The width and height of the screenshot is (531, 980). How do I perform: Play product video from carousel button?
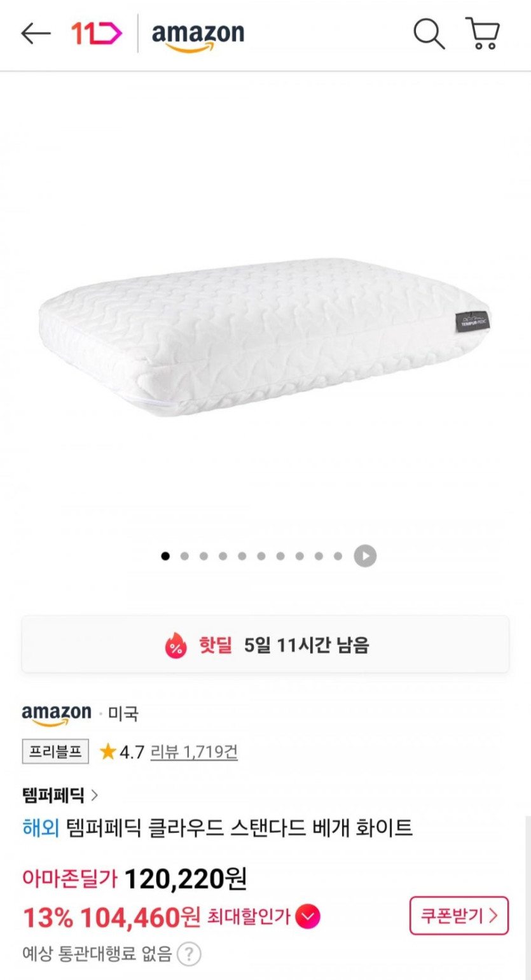point(365,556)
